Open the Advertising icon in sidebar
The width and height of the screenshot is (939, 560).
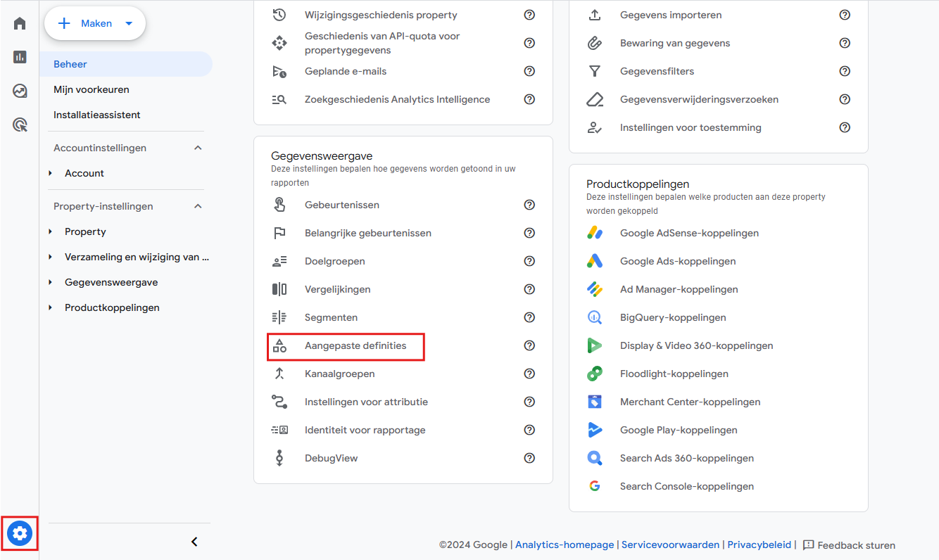(x=20, y=125)
